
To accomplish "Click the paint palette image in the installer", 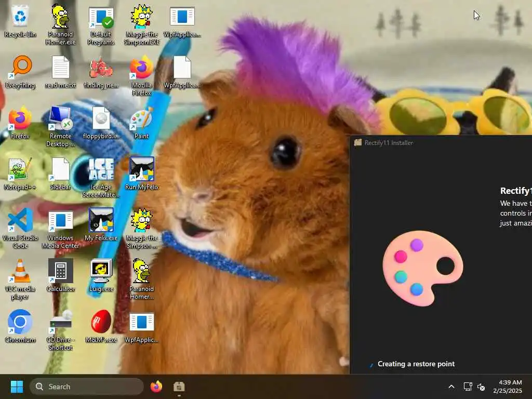I will [423, 269].
